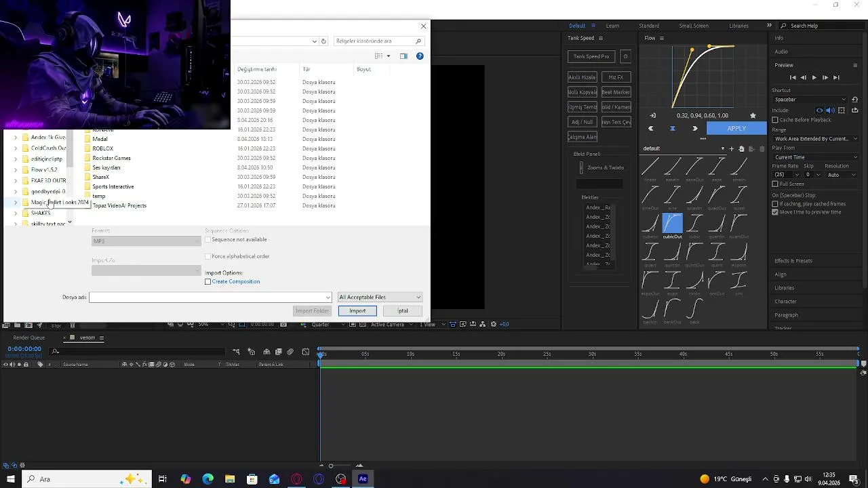
Task: Click the Import button
Action: (x=357, y=310)
